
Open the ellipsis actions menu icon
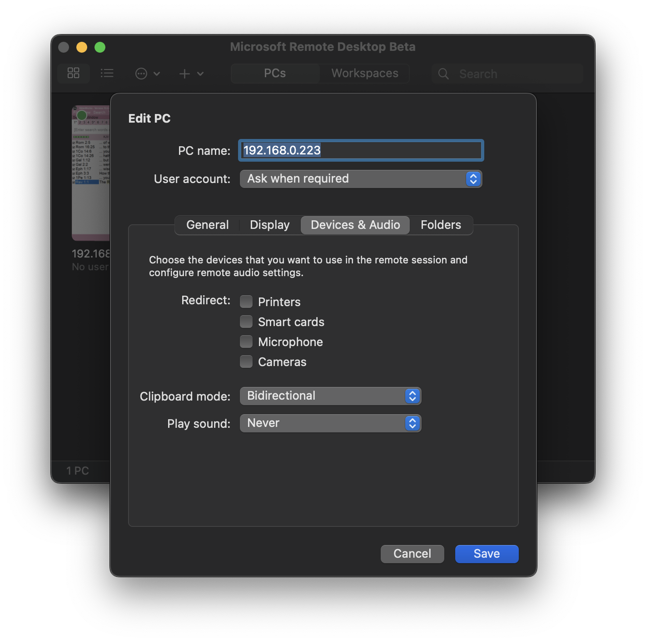[141, 74]
